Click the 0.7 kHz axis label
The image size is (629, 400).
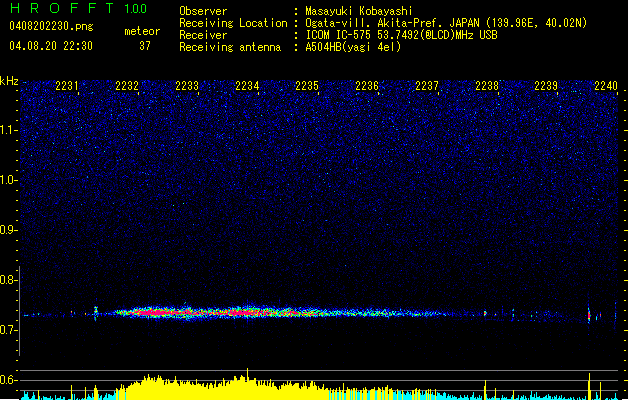[x=8, y=330]
